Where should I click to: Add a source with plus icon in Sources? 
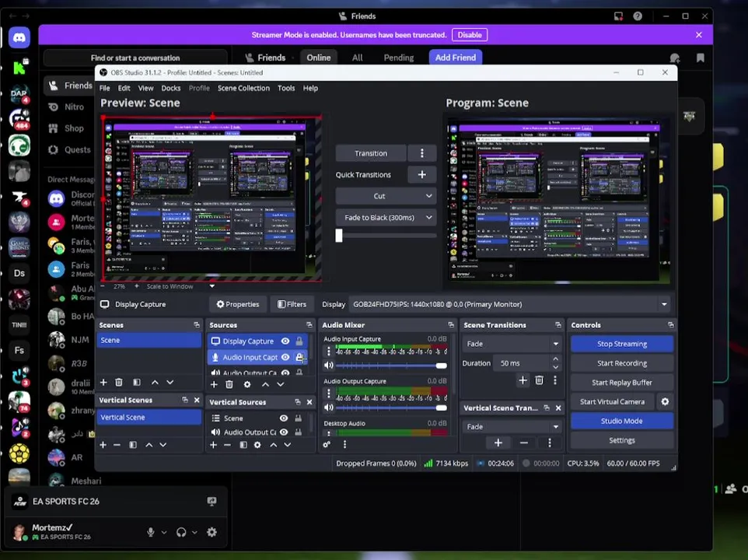point(214,384)
